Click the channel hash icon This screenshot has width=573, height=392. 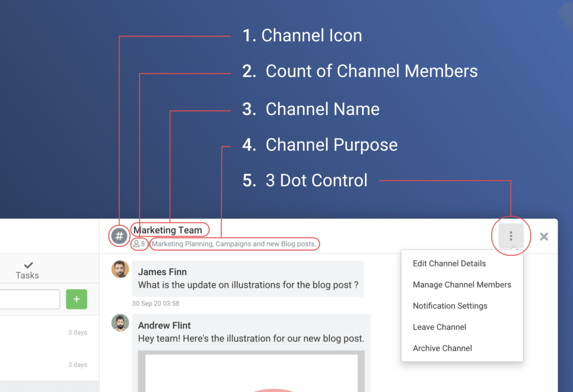point(119,236)
